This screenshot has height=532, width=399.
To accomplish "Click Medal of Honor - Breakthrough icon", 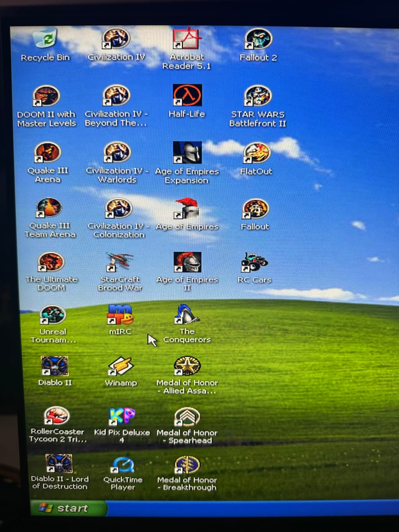I will (x=187, y=465).
